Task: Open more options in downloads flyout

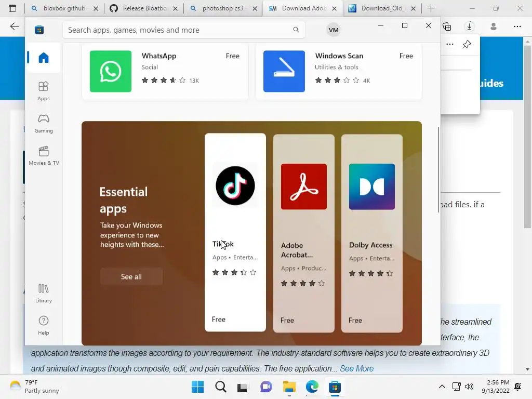Action: click(x=449, y=44)
